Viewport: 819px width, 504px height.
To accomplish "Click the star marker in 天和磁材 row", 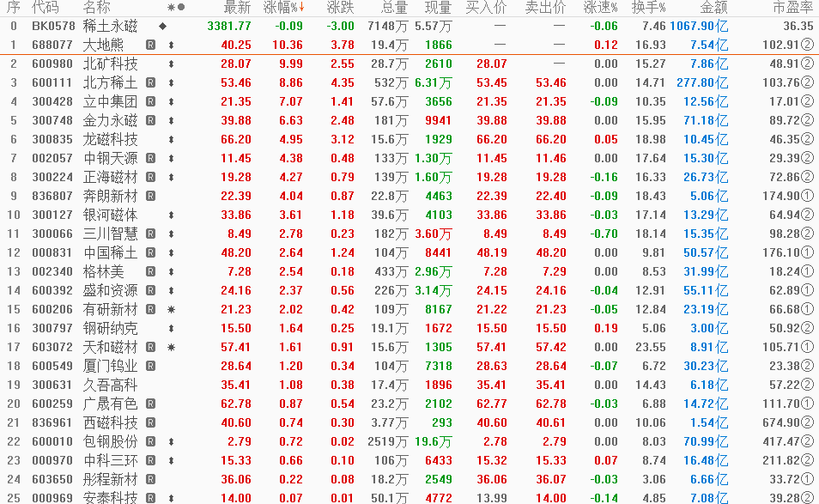I will (x=171, y=348).
